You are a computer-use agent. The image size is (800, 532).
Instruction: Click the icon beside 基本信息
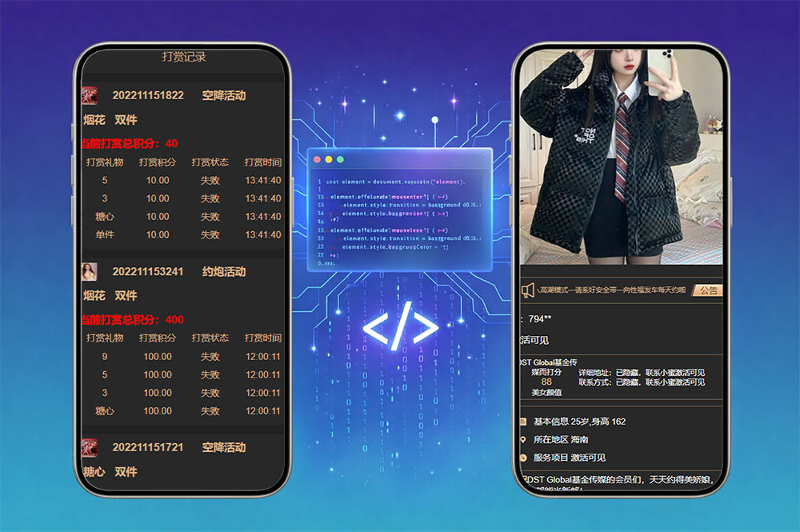pyautogui.click(x=523, y=422)
